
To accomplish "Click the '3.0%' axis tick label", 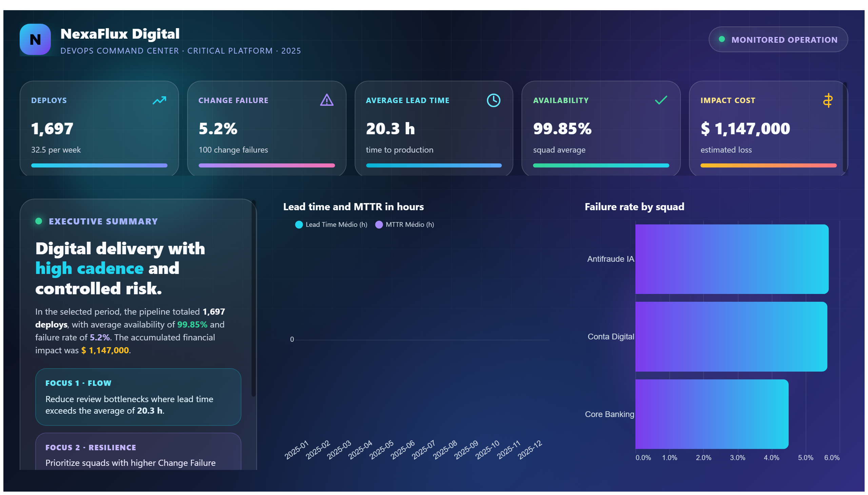I will click(x=737, y=458).
